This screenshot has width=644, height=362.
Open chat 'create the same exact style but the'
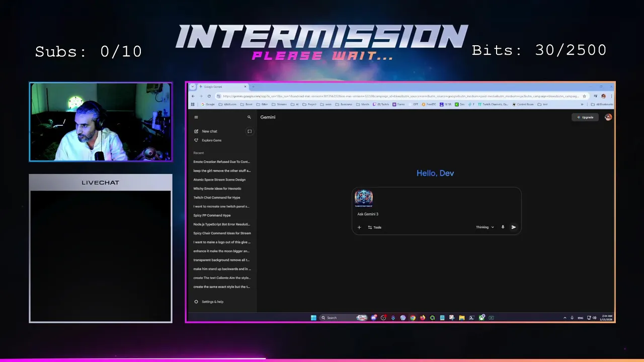(222, 287)
